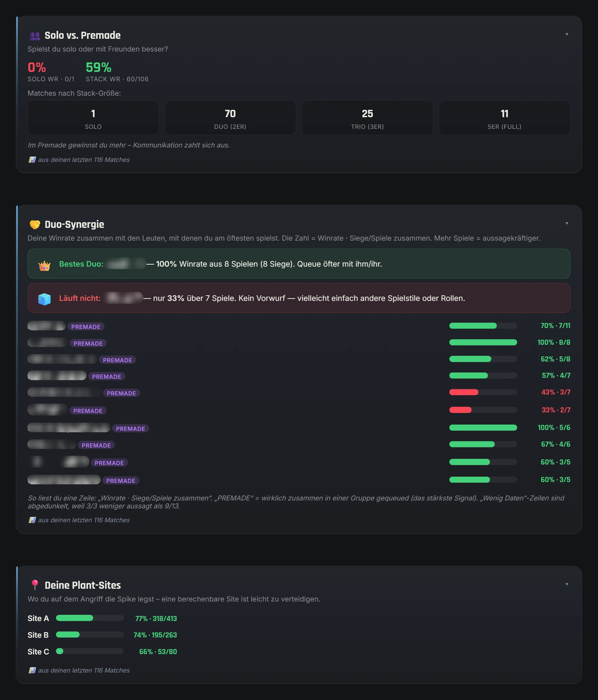Click the winrate bar for 70% · 7/11
The width and height of the screenshot is (598, 700).
pyautogui.click(x=483, y=326)
